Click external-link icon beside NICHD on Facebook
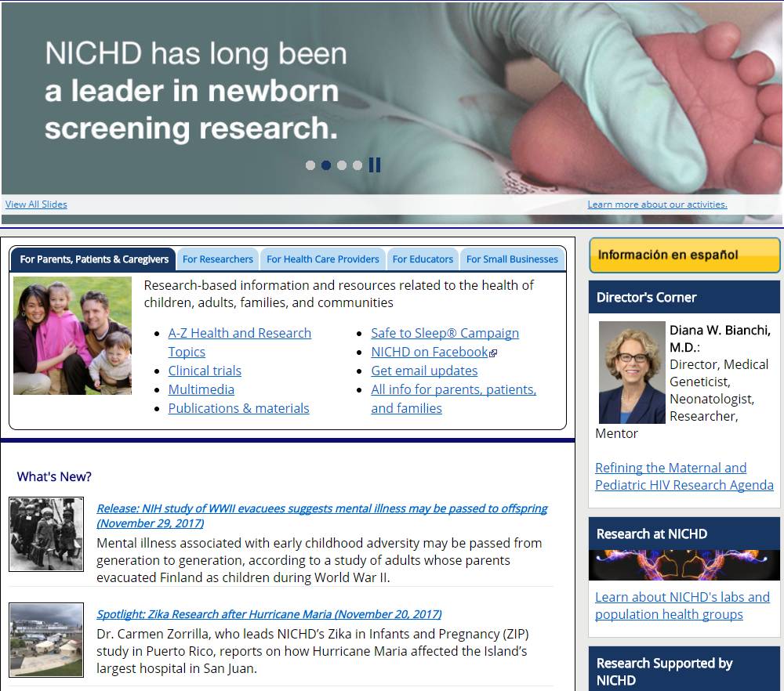This screenshot has width=784, height=691. pyautogui.click(x=493, y=353)
